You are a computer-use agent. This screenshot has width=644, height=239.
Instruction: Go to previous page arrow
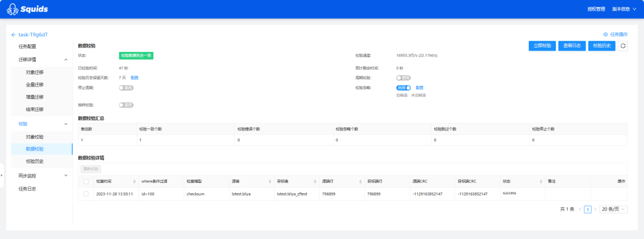tap(580, 209)
